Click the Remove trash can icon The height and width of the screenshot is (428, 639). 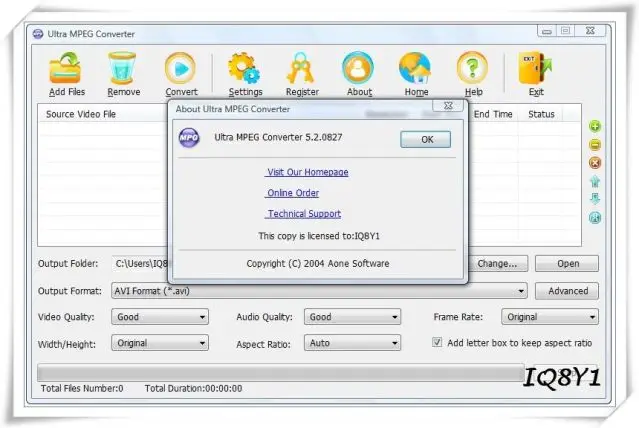pos(122,68)
